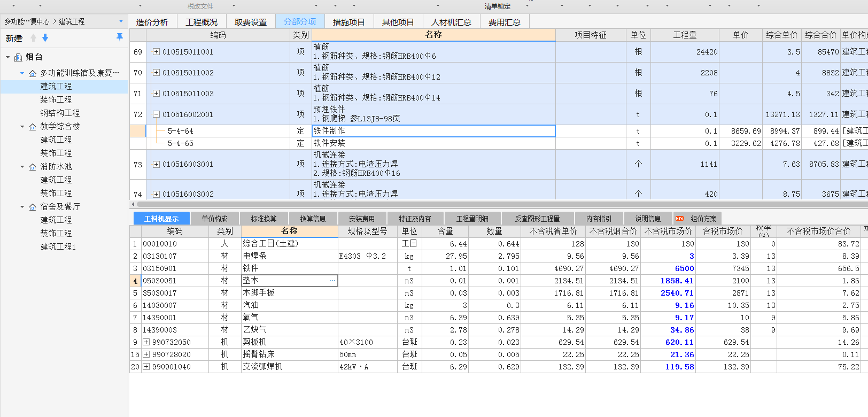Select 装饰工程 under 教学综合楼
The image size is (868, 417).
click(x=56, y=153)
